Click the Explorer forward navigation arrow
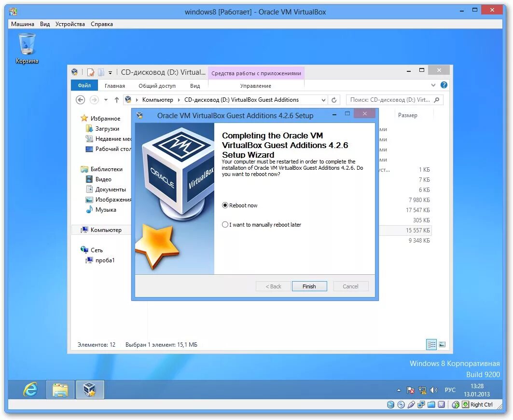Viewport: 513px width, 420px height. tap(94, 100)
